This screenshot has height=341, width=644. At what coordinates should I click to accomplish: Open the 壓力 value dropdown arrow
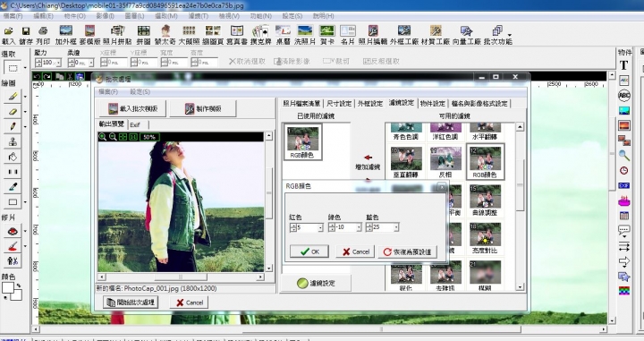[x=58, y=63]
